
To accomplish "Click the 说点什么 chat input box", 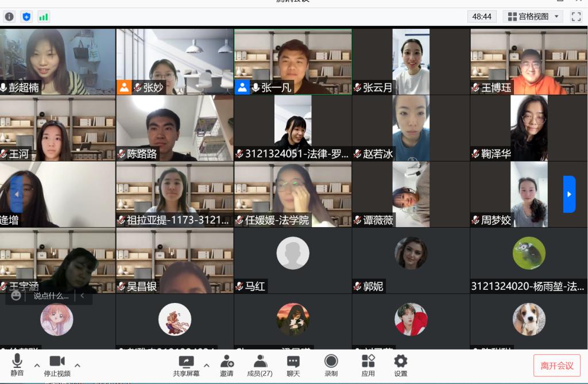I will (x=51, y=296).
